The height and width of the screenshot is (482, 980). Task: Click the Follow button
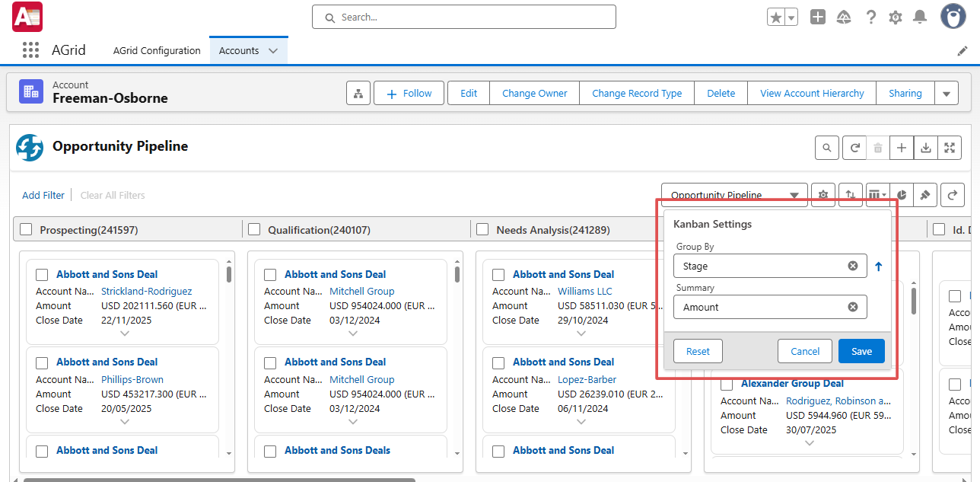tap(409, 94)
